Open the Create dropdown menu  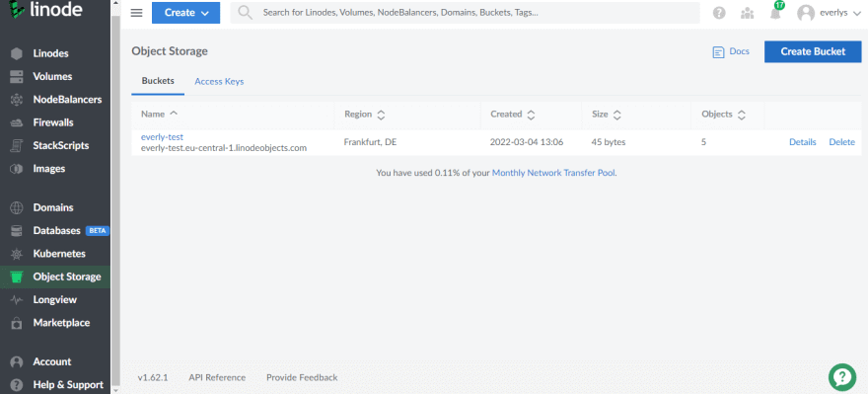(186, 13)
